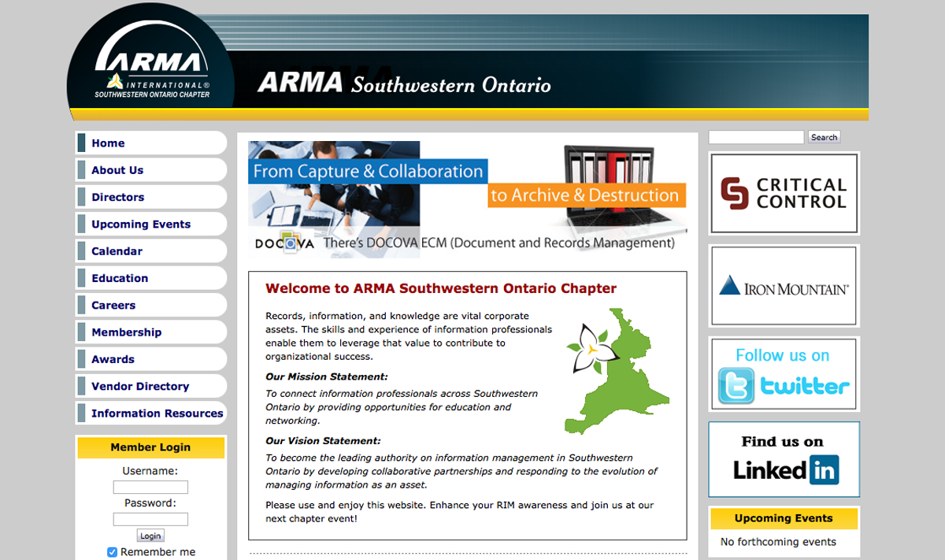Click the DOCOVA ECM banner advertisement
Viewport: 945px width, 560px height.
pos(468,199)
